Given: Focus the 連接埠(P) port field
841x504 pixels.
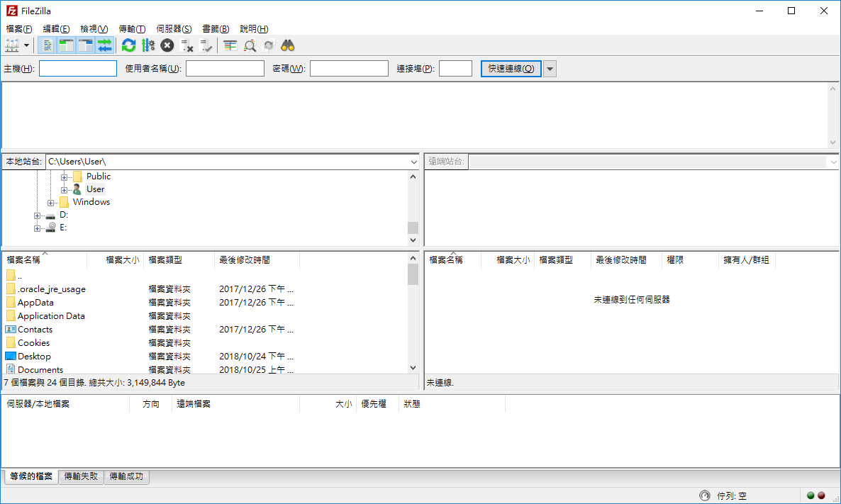Looking at the screenshot, I should 455,69.
